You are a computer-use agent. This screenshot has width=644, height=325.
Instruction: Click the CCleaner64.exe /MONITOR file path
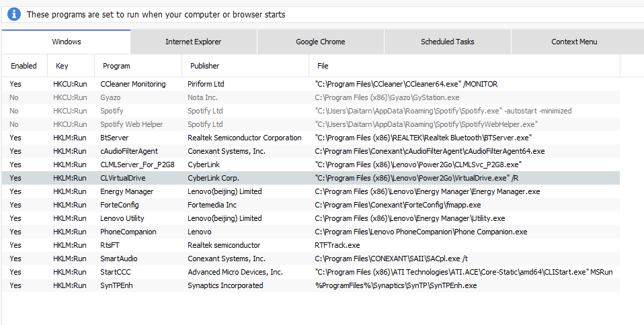[406, 84]
